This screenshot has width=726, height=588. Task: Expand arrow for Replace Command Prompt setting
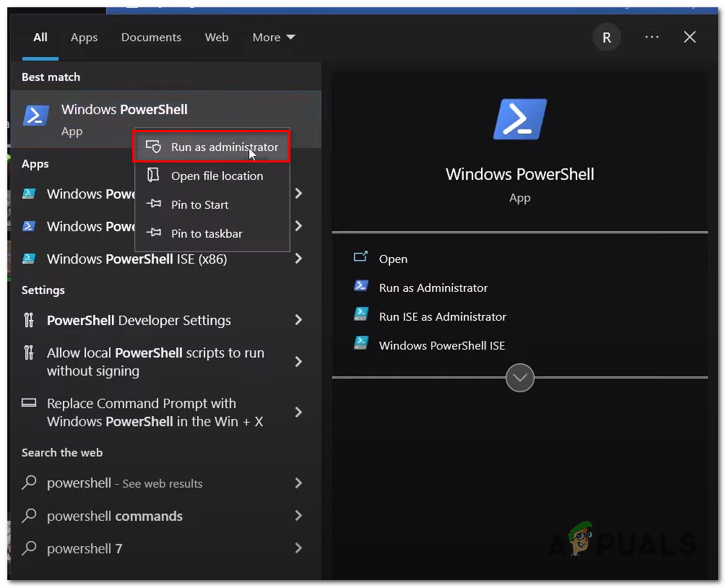tap(298, 412)
